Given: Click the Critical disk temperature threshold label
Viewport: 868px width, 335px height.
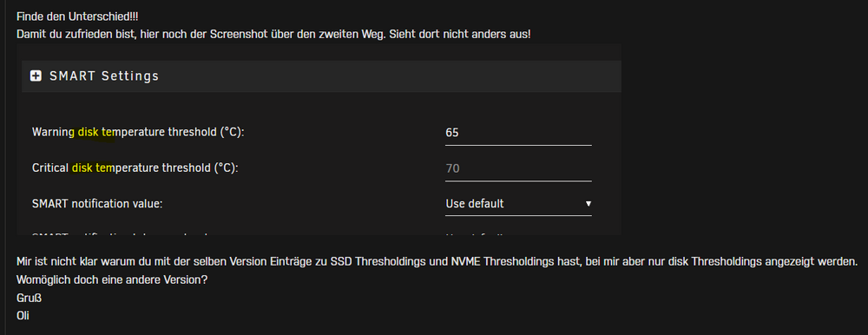Looking at the screenshot, I should pos(135,167).
